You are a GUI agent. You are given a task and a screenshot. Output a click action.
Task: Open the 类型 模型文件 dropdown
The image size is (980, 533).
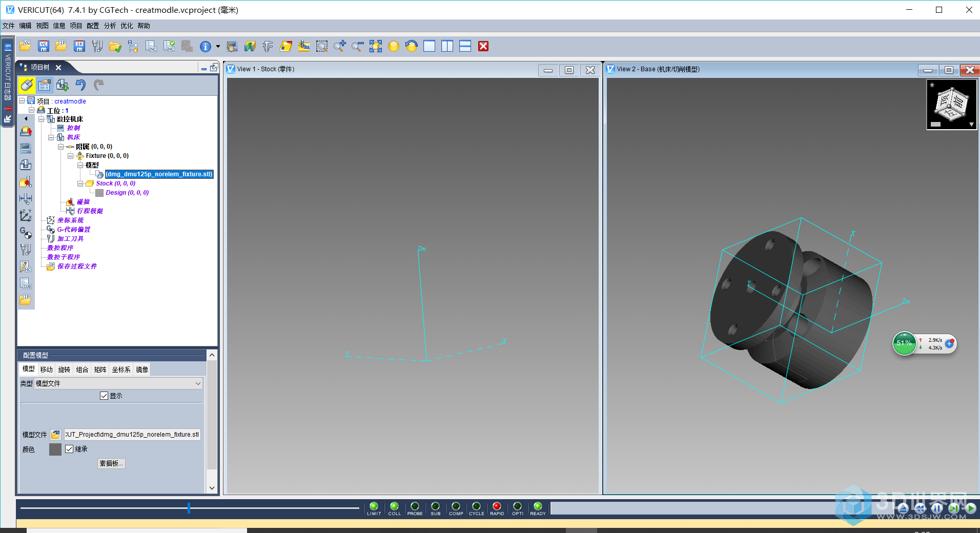118,383
